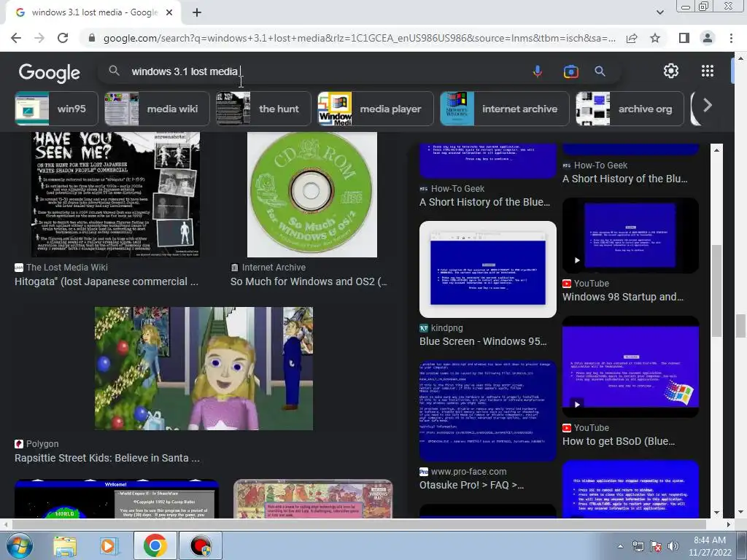Open A Short History of the Blue... link
Image resolution: width=747 pixels, height=560 pixels.
click(484, 202)
